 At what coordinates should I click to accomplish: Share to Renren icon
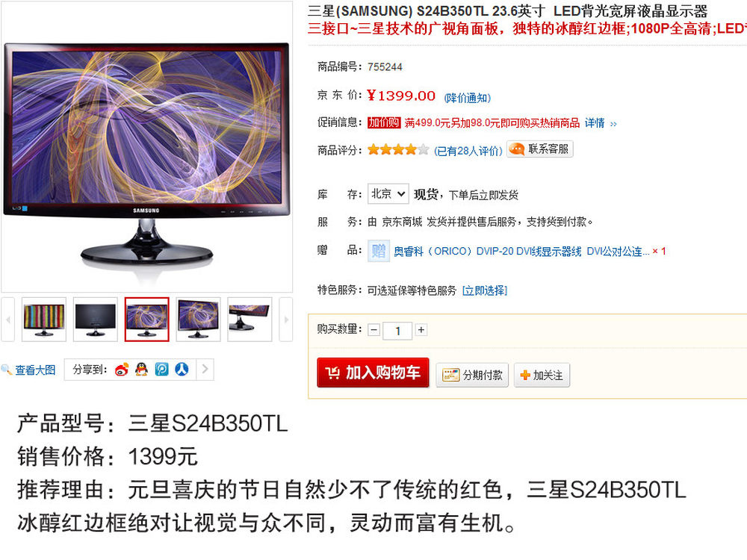(x=182, y=370)
